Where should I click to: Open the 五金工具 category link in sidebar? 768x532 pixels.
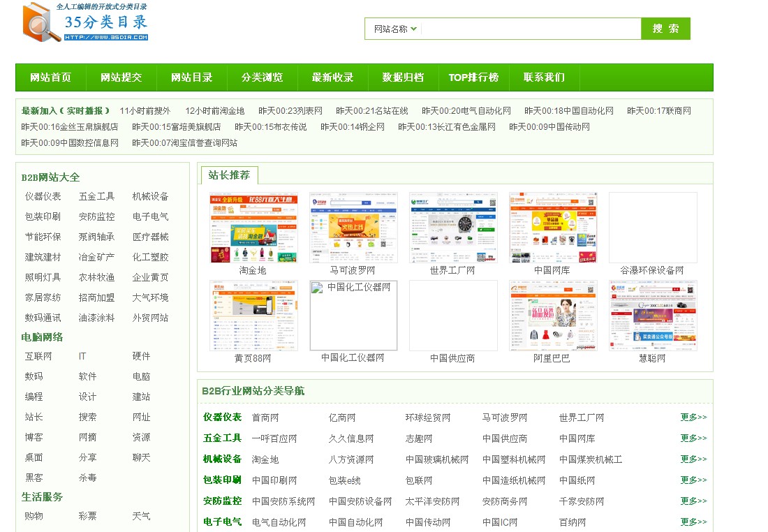96,197
